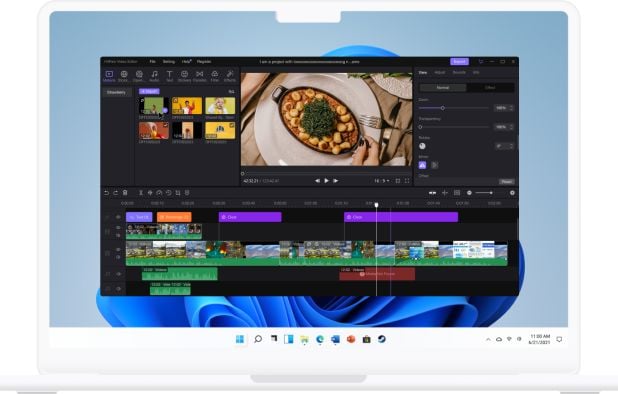
Task: Select the Normal segment in the right panel
Action: (443, 87)
